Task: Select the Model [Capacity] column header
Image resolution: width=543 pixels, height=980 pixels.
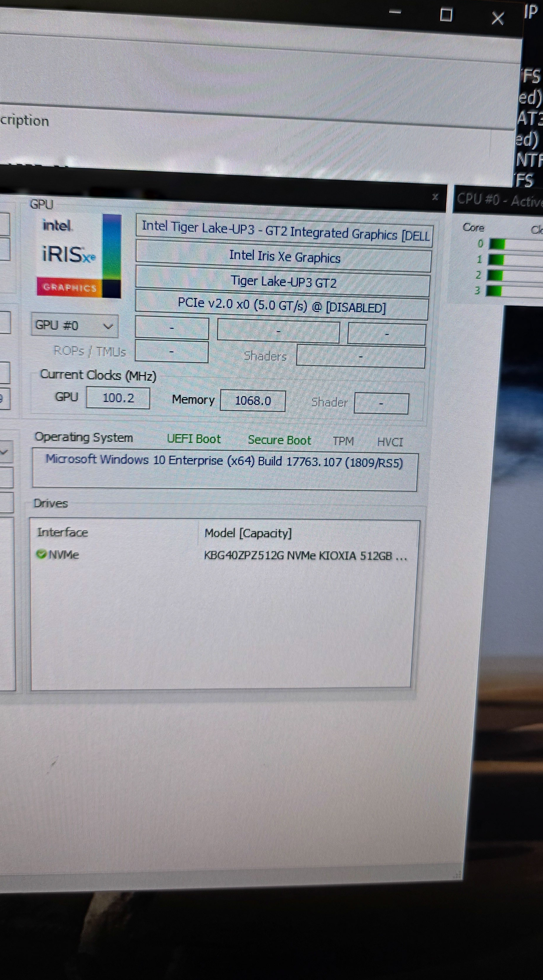Action: [248, 533]
